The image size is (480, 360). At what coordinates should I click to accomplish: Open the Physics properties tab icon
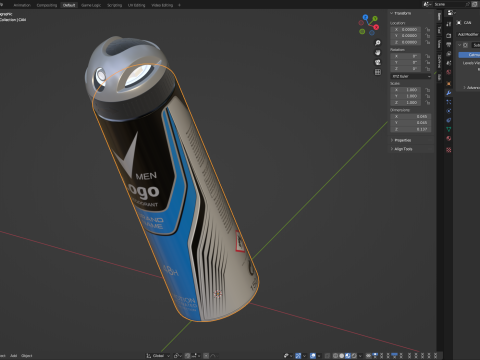pyautogui.click(x=449, y=111)
